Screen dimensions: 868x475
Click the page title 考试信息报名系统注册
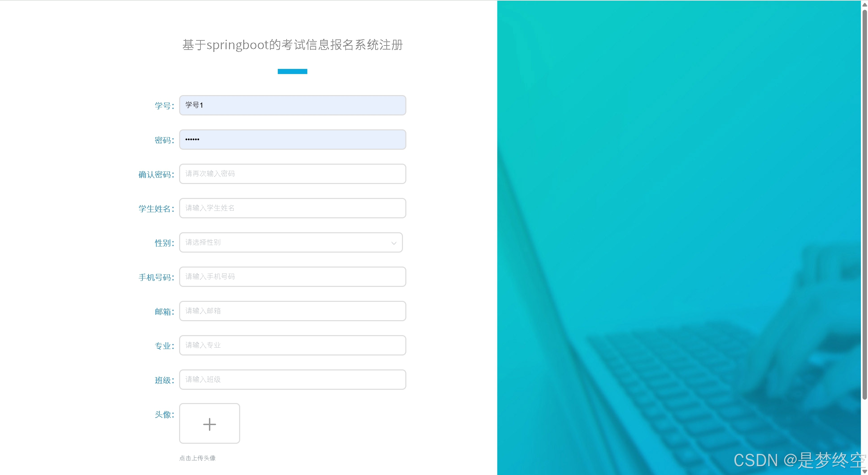(292, 45)
